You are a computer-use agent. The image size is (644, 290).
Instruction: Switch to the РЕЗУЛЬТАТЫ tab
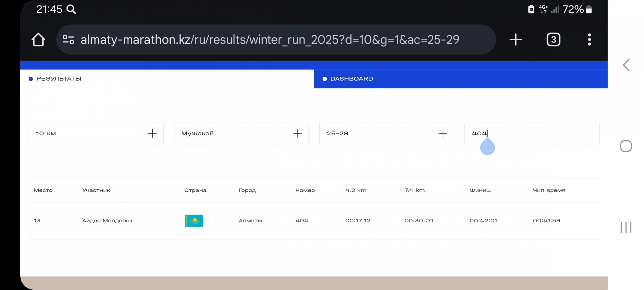59,79
